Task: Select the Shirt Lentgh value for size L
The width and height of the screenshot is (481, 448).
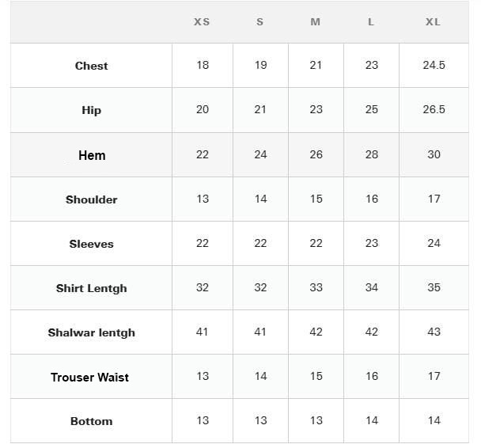Action: click(x=371, y=287)
